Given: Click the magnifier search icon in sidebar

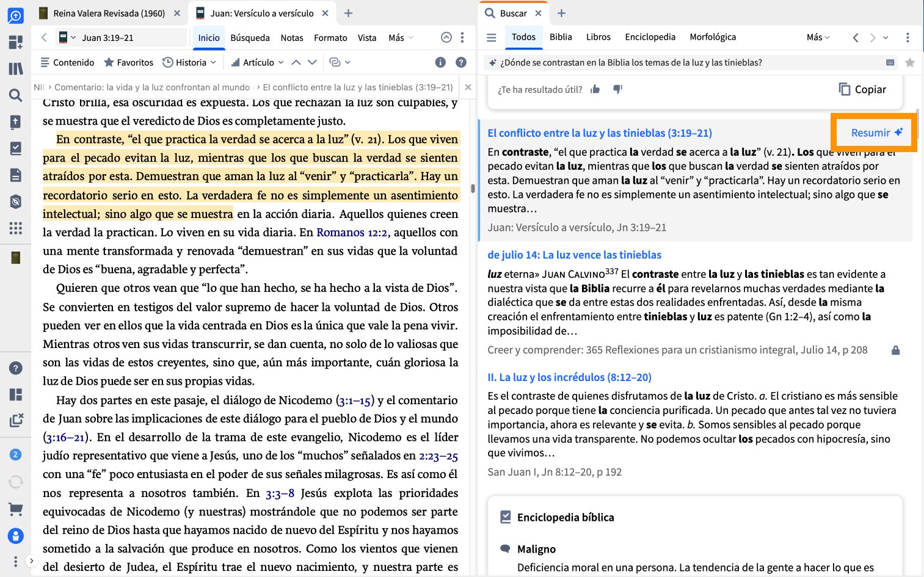Looking at the screenshot, I should coord(15,95).
